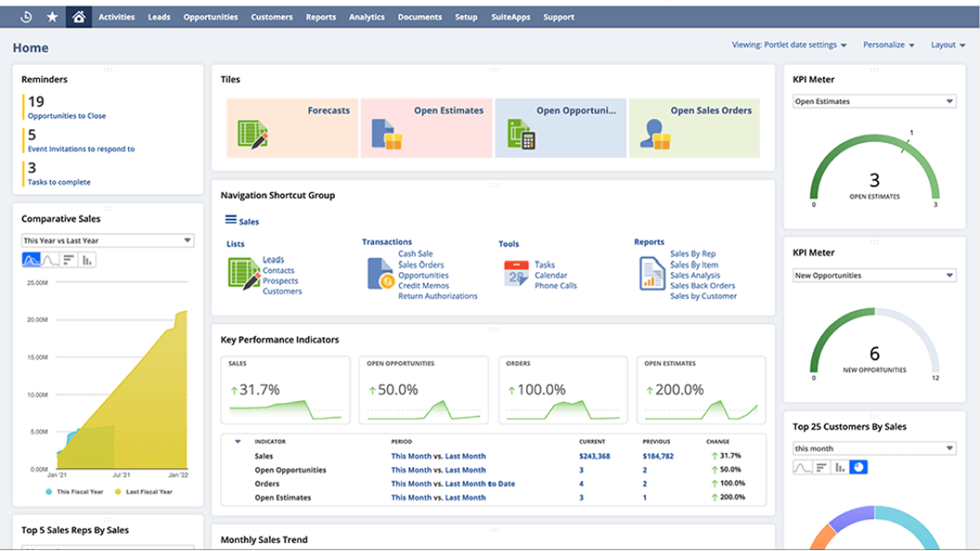This screenshot has width=980, height=551.
Task: Click the Reports document chart icon
Action: (651, 273)
